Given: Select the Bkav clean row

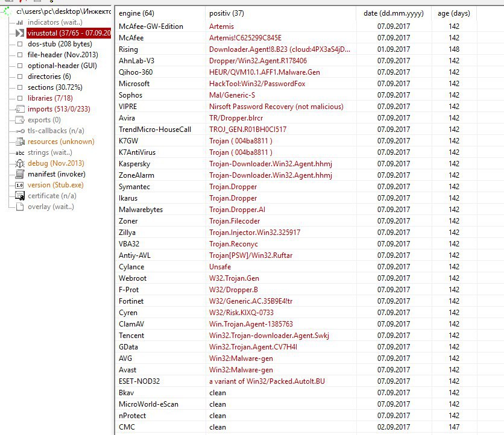Looking at the screenshot, I should (x=296, y=393).
